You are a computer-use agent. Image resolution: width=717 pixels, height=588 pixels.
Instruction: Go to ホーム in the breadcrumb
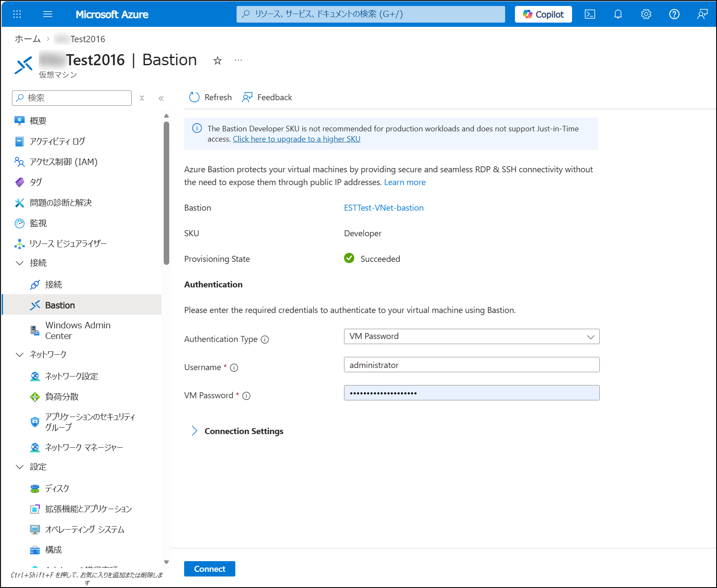[28, 39]
